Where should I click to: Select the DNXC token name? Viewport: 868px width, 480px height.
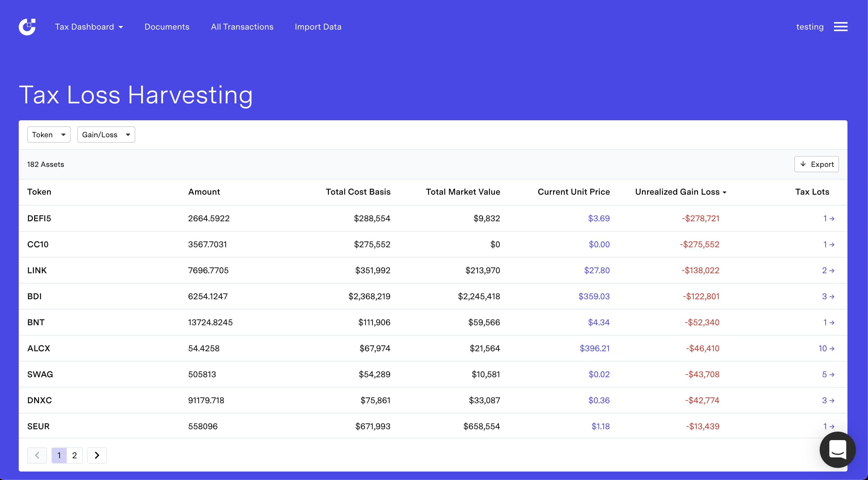(x=40, y=400)
